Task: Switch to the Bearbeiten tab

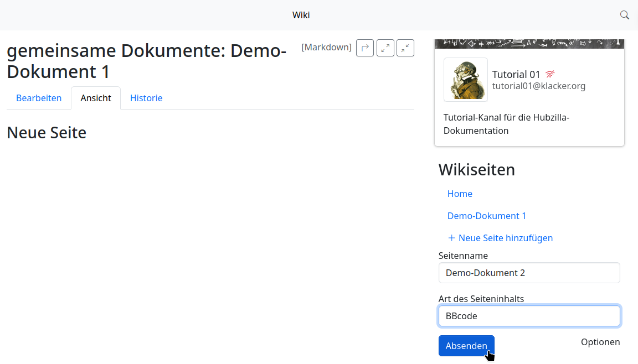Action: click(39, 98)
